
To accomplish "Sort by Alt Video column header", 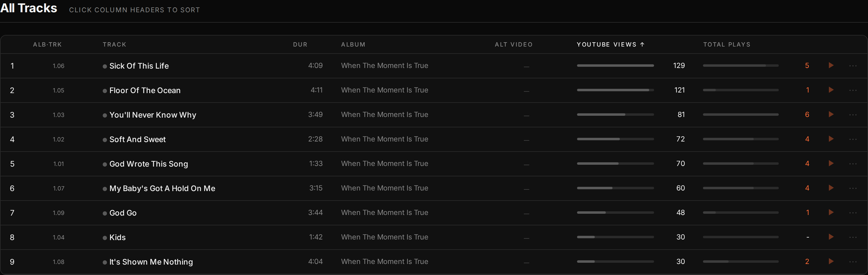I will [513, 44].
